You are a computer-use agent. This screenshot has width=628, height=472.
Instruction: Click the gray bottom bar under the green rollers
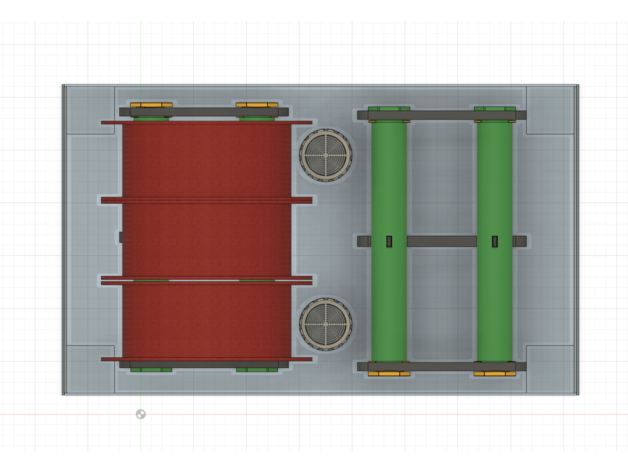point(441,366)
